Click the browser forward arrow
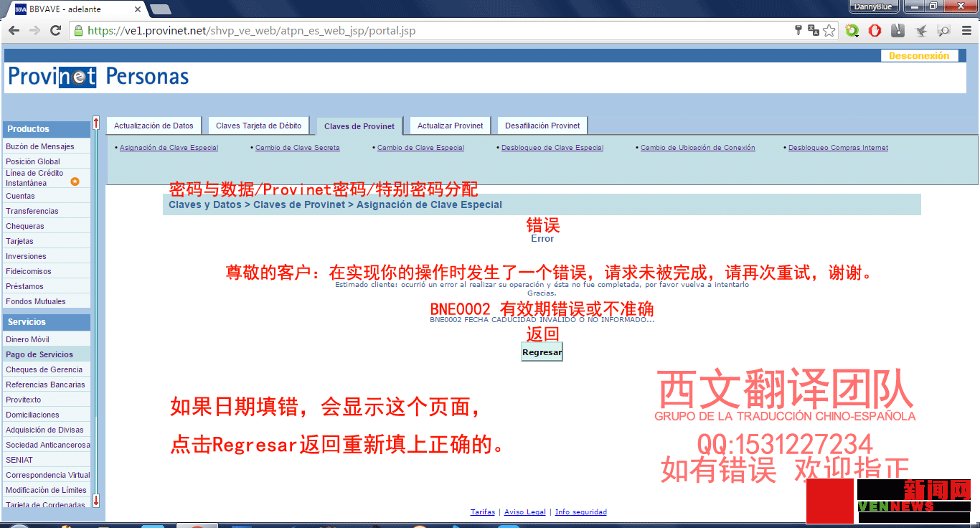Screen dimensions: 980x528 point(34,31)
